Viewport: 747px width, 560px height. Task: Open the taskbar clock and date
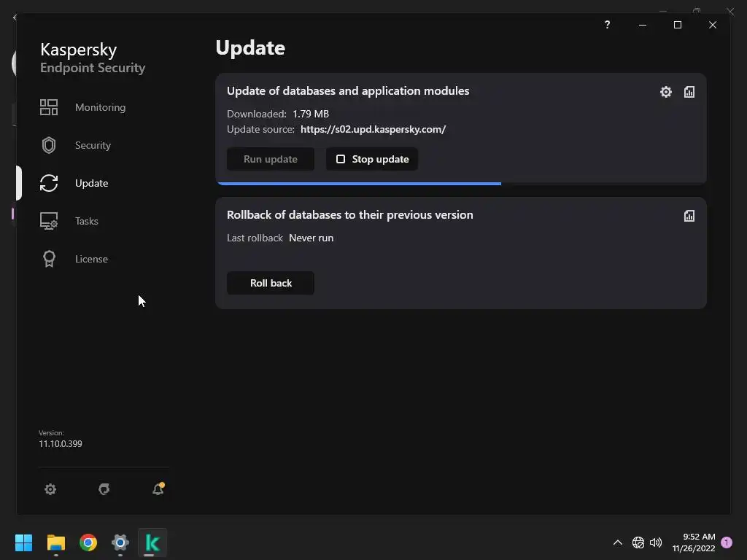click(x=694, y=542)
